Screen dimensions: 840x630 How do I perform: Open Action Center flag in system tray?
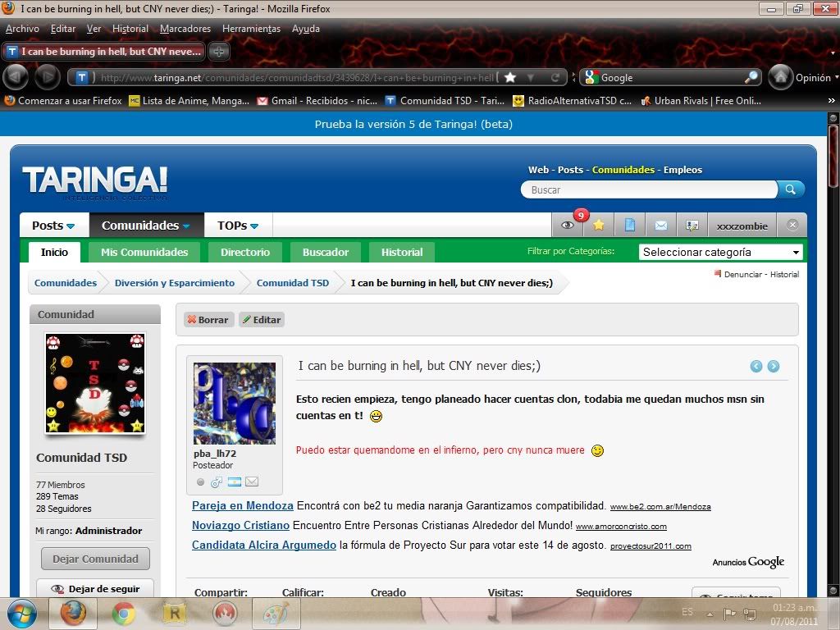coord(729,614)
